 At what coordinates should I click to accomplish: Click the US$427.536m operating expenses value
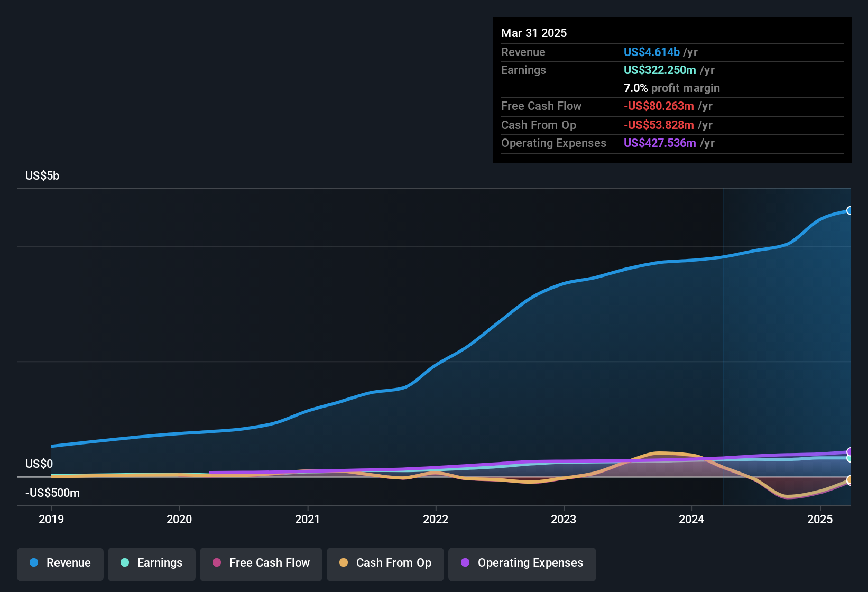pos(660,143)
